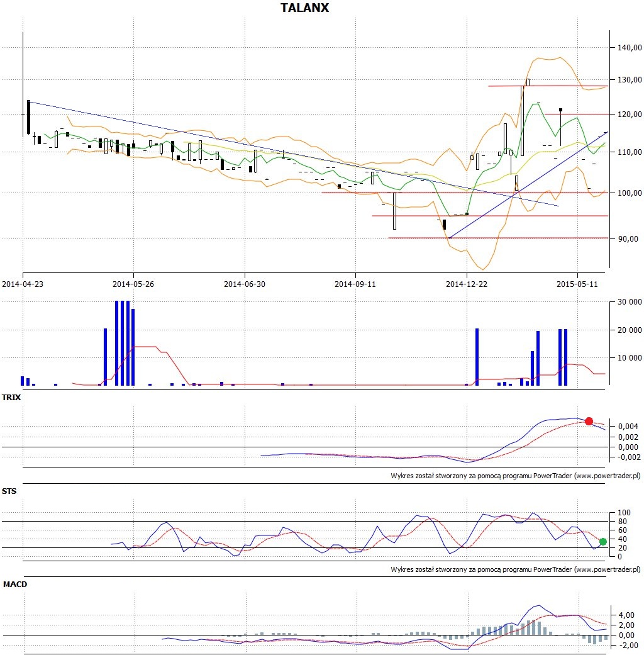This screenshot has width=644, height=655.
Task: Click the single volume bar after 2014-12-22
Action: point(477,357)
